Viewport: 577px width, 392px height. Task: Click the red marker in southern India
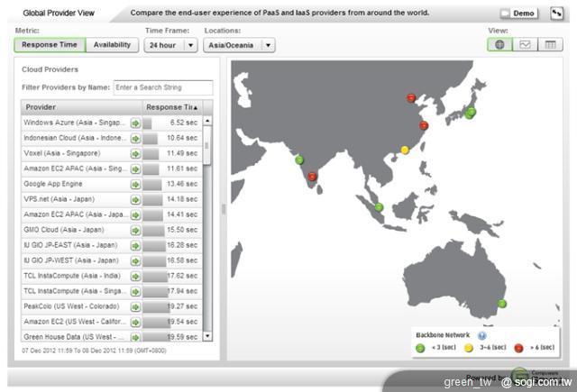(312, 177)
